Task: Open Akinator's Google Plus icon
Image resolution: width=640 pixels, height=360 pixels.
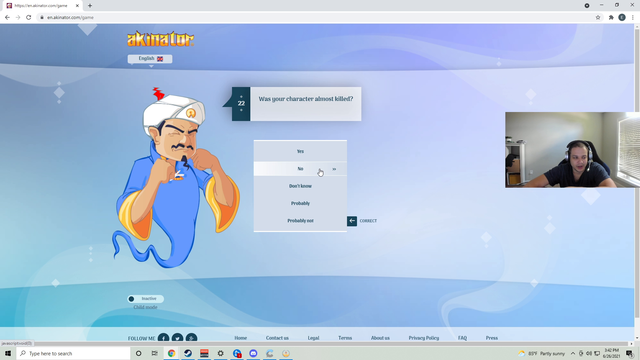Action: 191,338
